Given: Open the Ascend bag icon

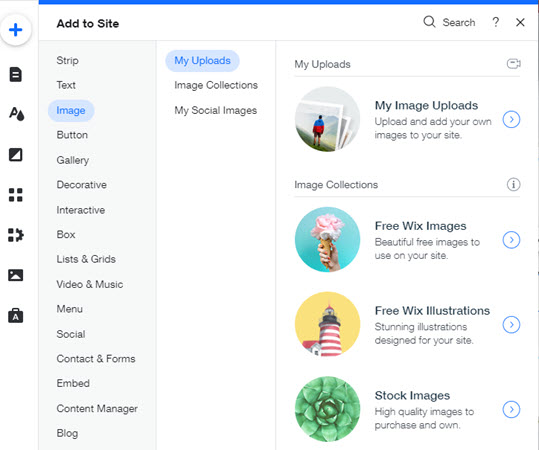Looking at the screenshot, I should [x=15, y=315].
